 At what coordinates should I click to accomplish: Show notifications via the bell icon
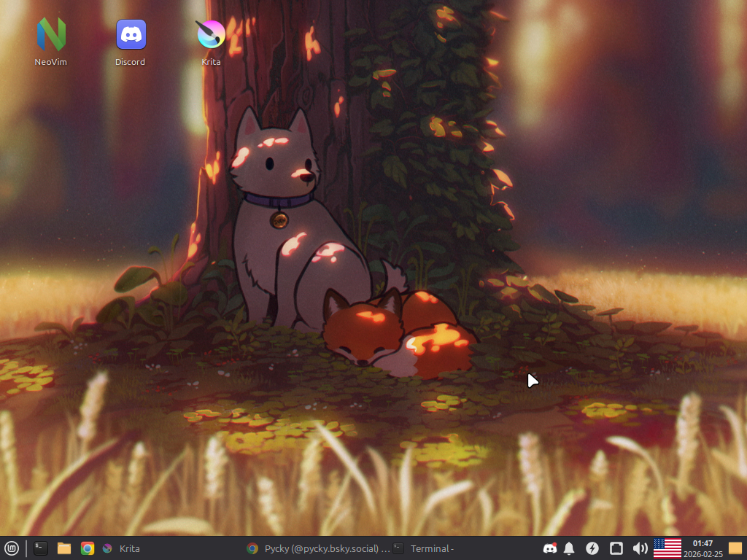coord(569,548)
